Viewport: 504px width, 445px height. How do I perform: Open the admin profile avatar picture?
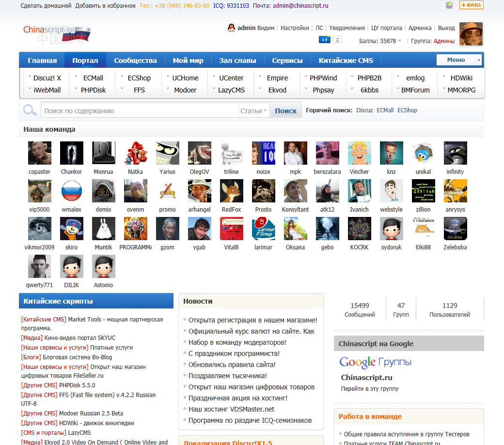[x=471, y=34]
